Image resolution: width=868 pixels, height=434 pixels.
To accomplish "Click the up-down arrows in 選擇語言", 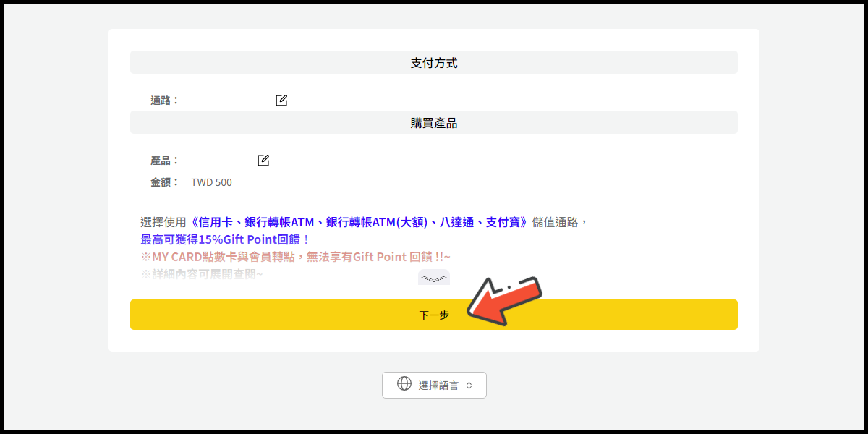I will pos(469,386).
